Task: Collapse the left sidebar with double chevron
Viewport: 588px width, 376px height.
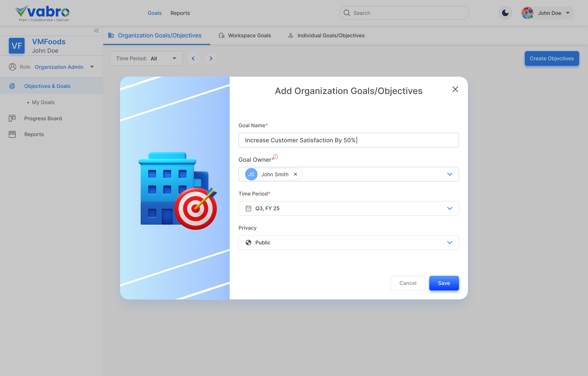Action: pos(96,30)
